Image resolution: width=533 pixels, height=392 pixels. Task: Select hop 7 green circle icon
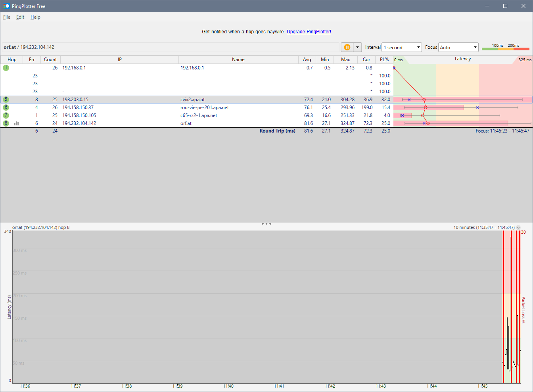pos(6,115)
